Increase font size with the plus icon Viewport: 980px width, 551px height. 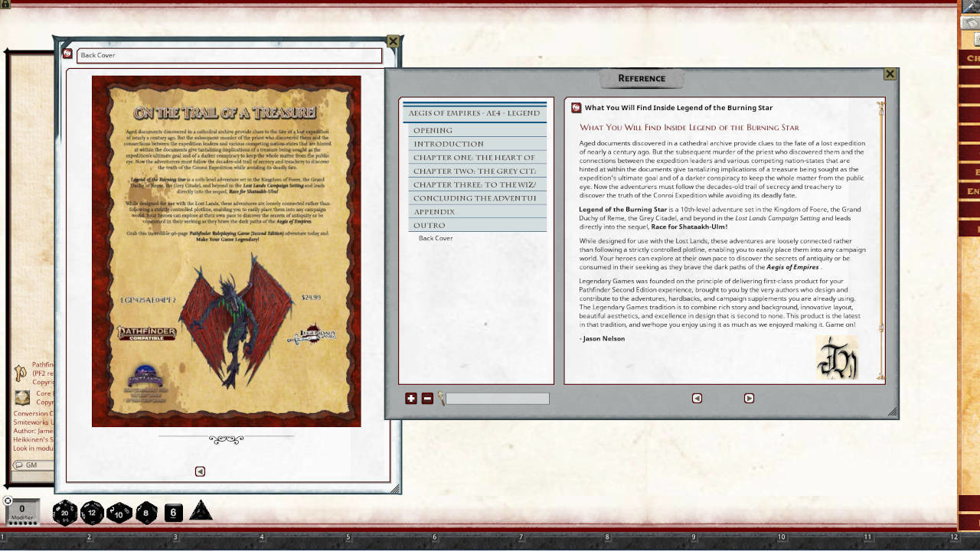[411, 398]
